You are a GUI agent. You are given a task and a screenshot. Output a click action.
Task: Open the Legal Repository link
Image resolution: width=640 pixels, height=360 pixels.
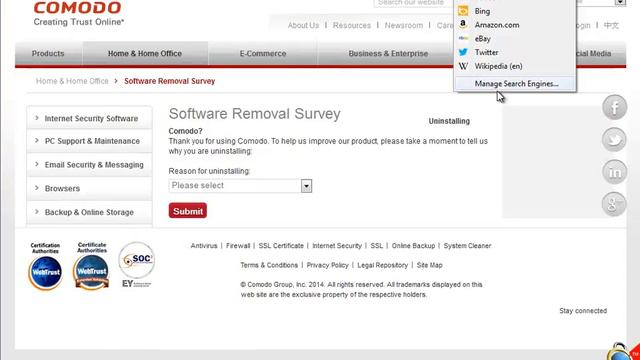coord(382,265)
